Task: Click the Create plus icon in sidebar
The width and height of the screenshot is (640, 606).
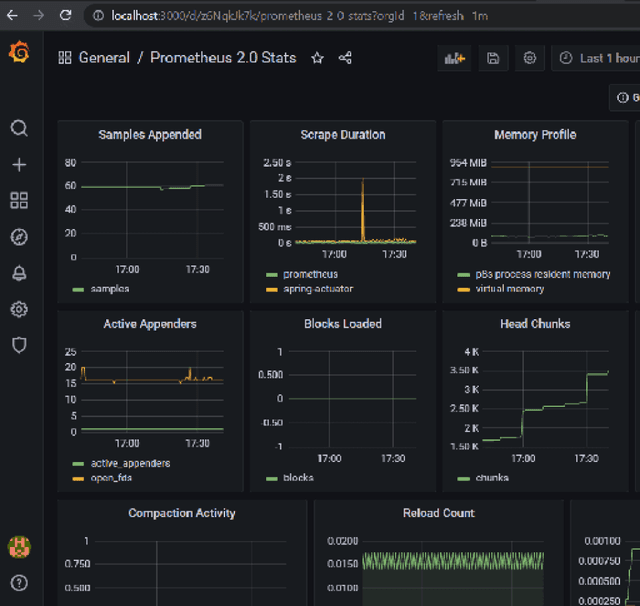Action: click(19, 165)
